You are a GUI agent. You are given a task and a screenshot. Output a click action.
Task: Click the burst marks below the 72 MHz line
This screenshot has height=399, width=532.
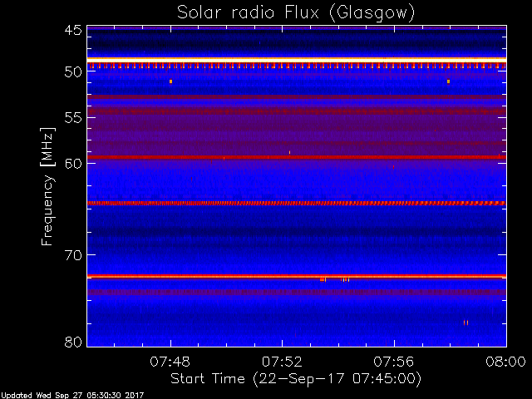pos(334,280)
